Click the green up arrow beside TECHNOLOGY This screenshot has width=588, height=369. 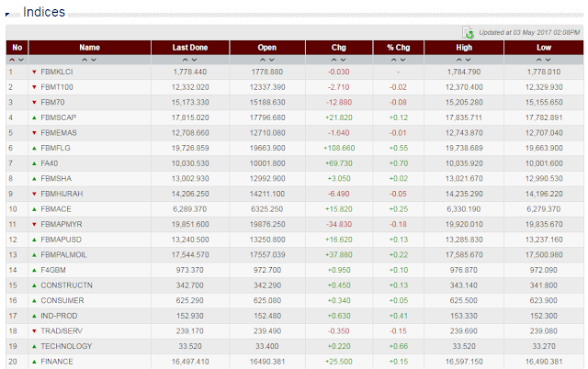(34, 347)
